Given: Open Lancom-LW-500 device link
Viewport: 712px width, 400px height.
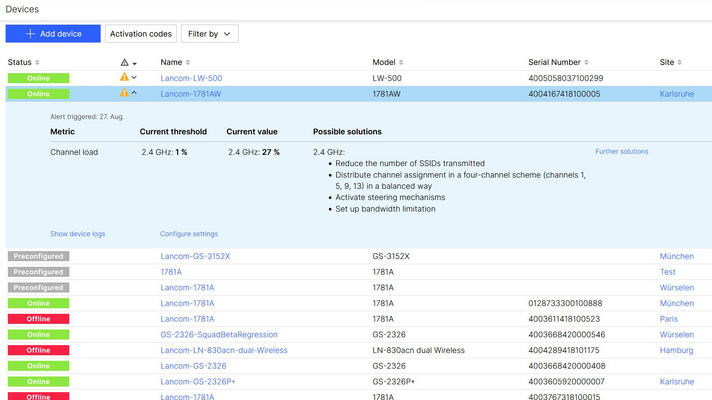Looking at the screenshot, I should click(x=191, y=78).
